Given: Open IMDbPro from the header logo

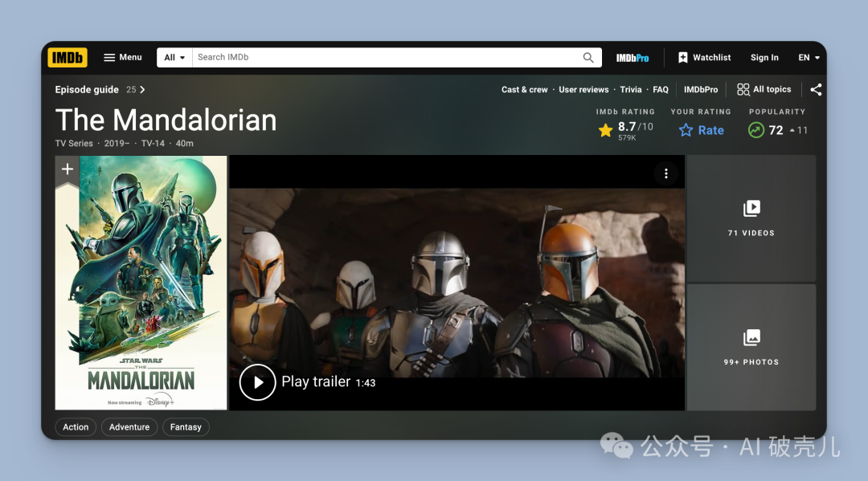Looking at the screenshot, I should (x=632, y=58).
